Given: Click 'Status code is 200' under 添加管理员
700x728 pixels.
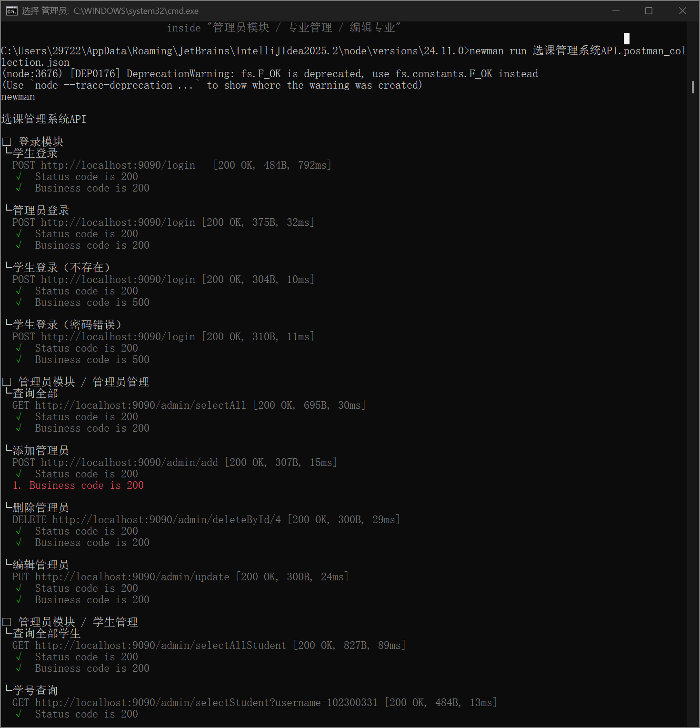Looking at the screenshot, I should (87, 474).
